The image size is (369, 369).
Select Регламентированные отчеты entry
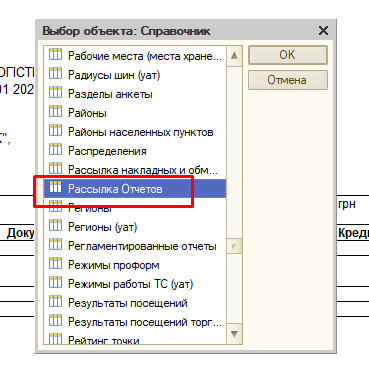tap(135, 246)
